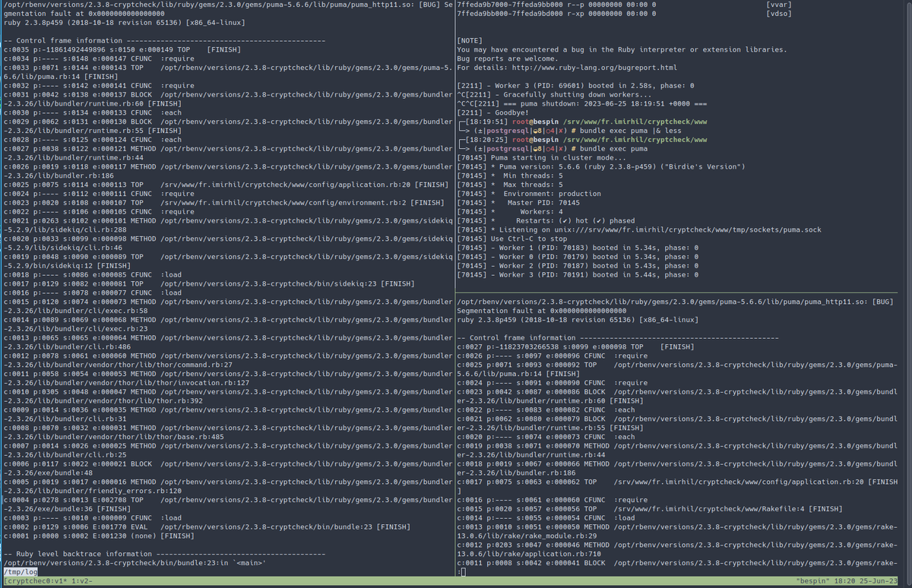Click the "[2211] - Goodbye!" line

(494, 112)
